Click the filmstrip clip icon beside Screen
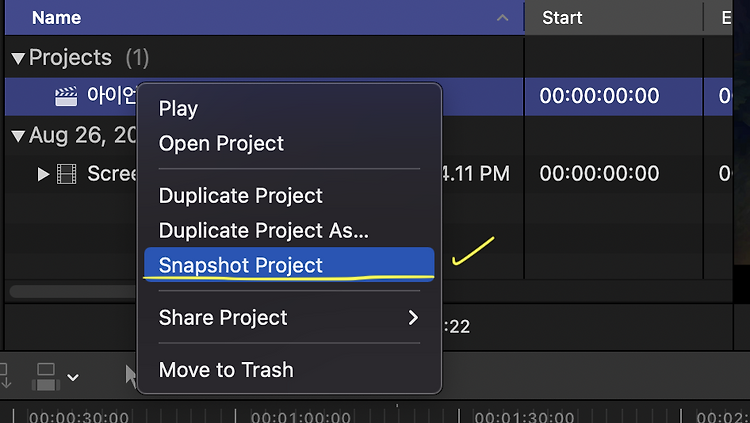The width and height of the screenshot is (750, 423). pyautogui.click(x=66, y=174)
